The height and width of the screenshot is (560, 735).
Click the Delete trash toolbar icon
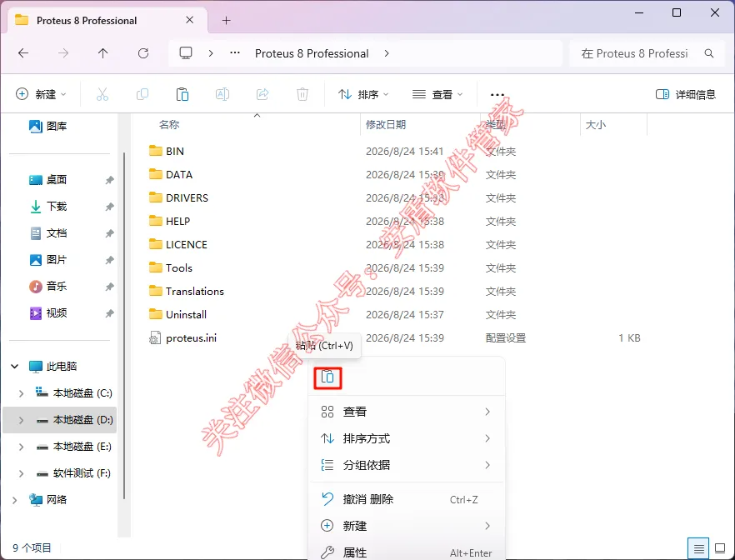(x=302, y=94)
